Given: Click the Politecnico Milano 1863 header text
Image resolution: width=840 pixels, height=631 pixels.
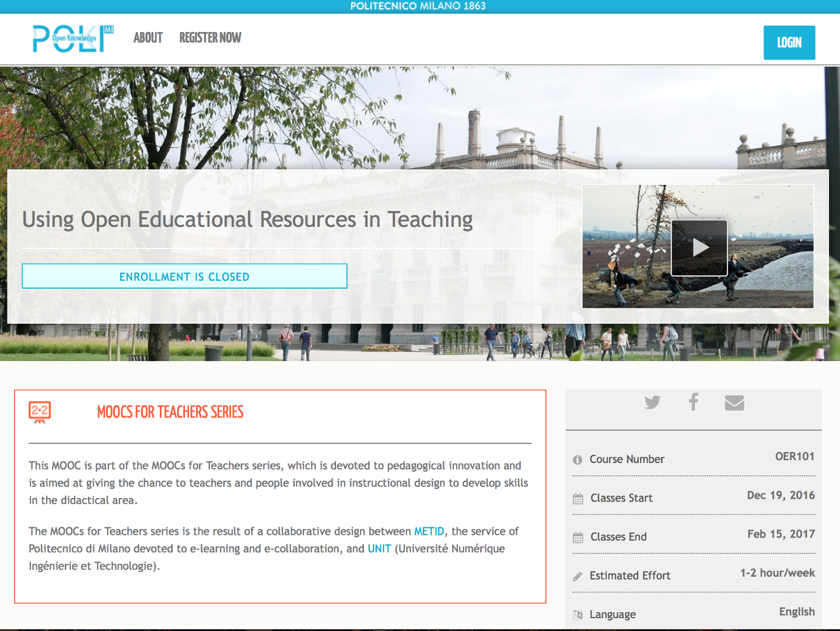Looking at the screenshot, I should pos(418,6).
